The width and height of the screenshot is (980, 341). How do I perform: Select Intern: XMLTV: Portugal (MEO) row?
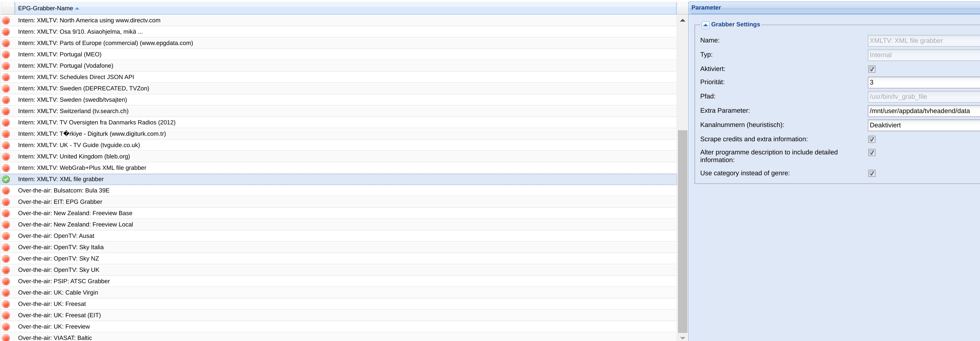pos(339,55)
